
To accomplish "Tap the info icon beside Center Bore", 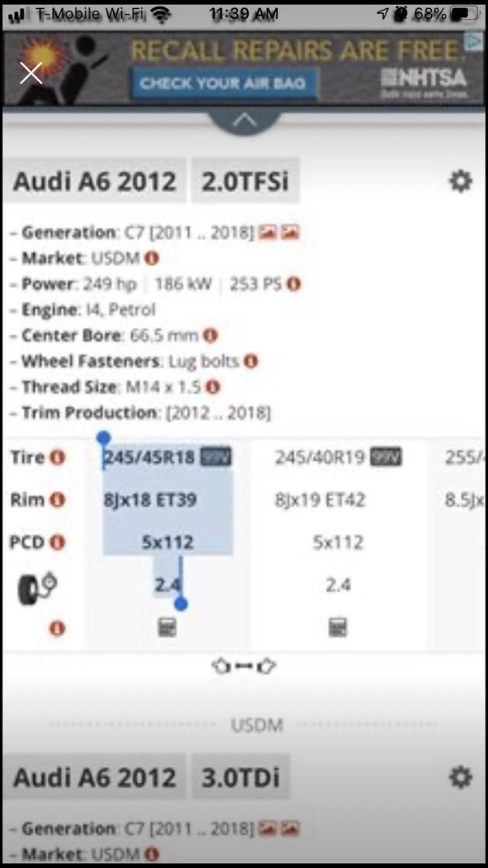I will click(x=210, y=335).
